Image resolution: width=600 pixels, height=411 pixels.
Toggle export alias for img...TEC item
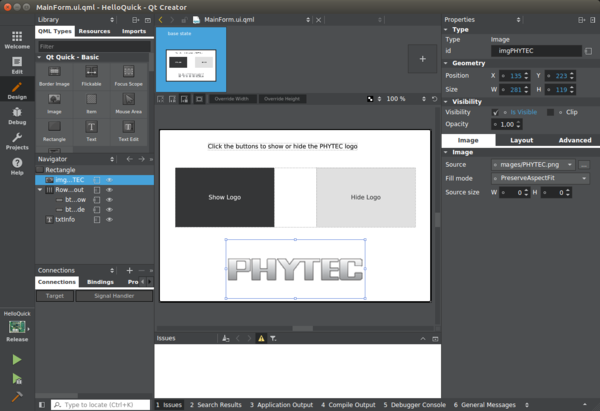pos(97,180)
